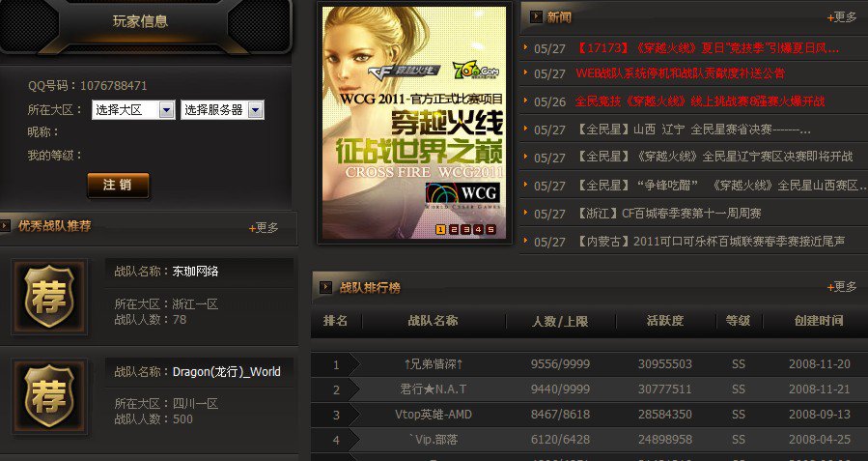Open the 选择大区 region dropdown
Screen dimensions: 868x461
coord(133,110)
